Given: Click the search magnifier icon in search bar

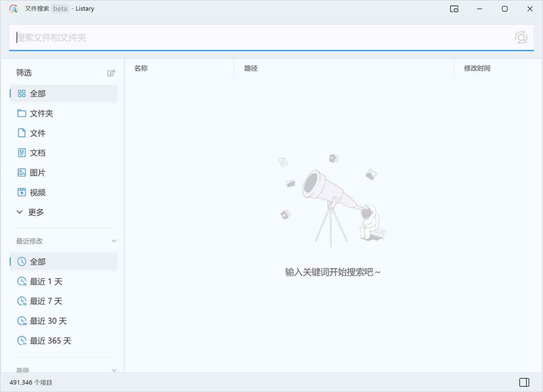Looking at the screenshot, I should [x=522, y=38].
